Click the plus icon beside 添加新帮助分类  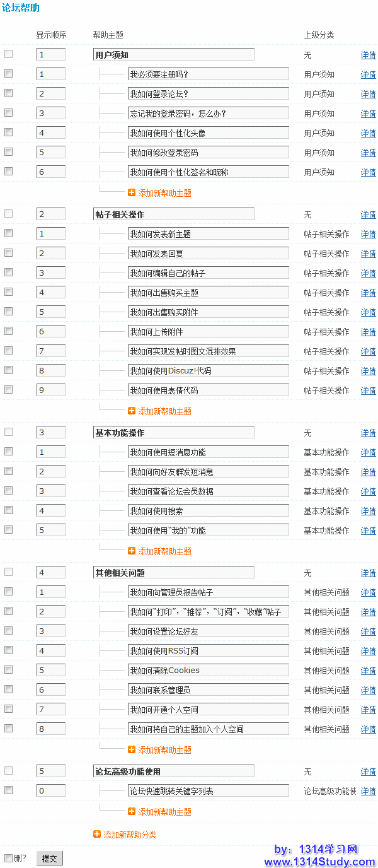pyautogui.click(x=97, y=835)
